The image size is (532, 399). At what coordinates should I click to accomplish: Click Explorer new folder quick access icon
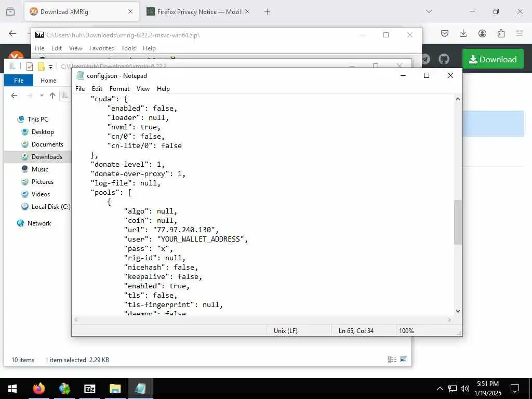coord(41,66)
